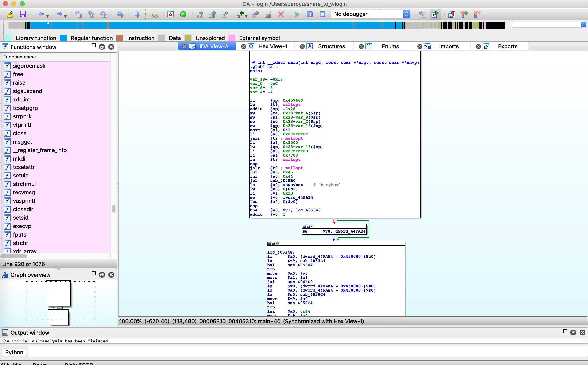Click the jump down blue arrow icon
This screenshot has height=365, width=588.
pos(137,14)
